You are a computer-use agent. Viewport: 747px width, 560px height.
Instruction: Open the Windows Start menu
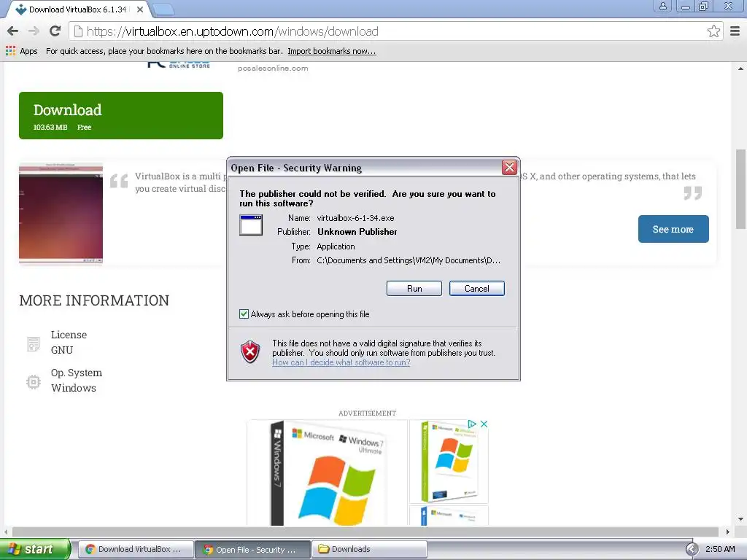tap(34, 549)
